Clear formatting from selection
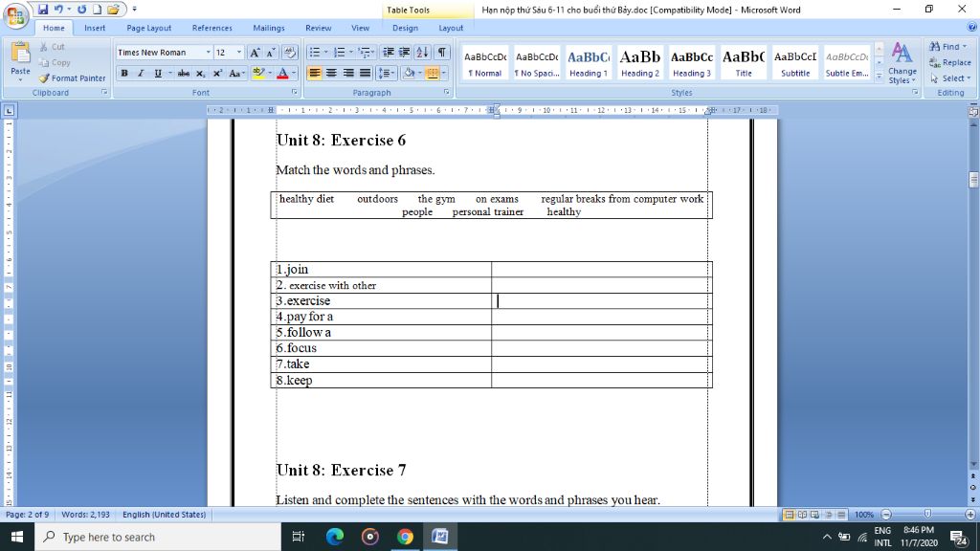Screen dimensions: 980x551 click(x=290, y=53)
